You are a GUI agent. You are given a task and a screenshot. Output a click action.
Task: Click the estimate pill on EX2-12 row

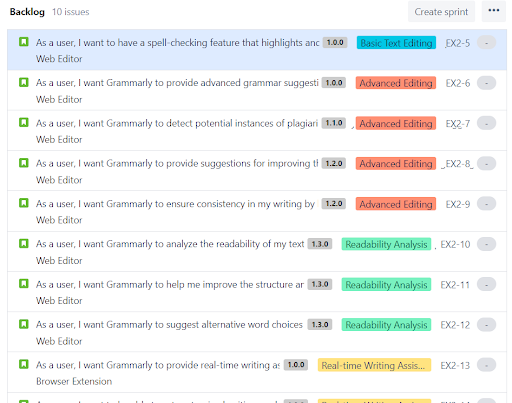486,325
